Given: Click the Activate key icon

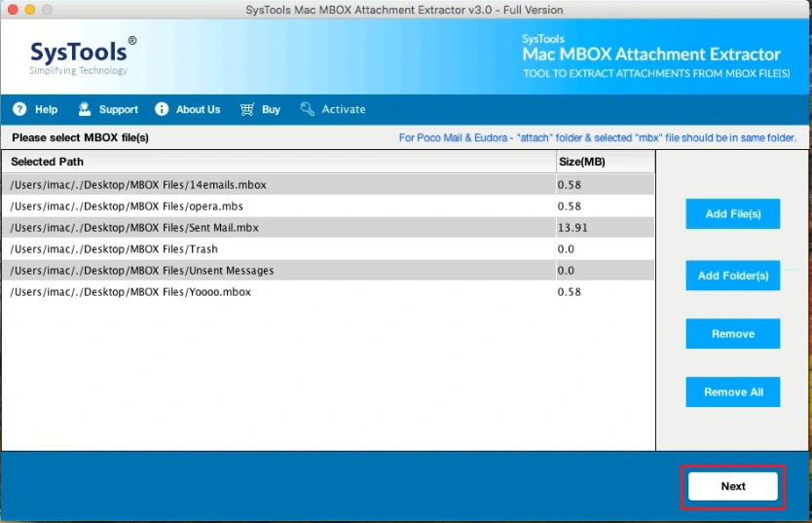Looking at the screenshot, I should [307, 109].
